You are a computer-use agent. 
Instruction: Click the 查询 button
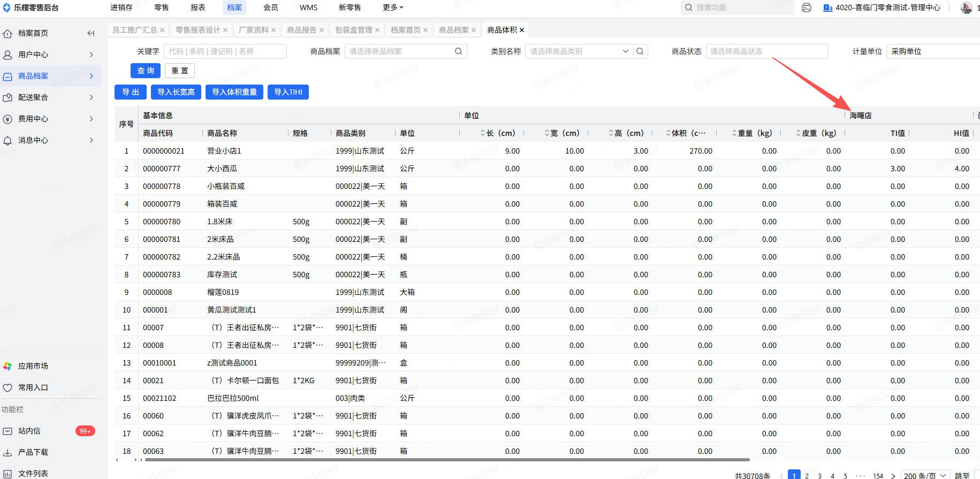[x=146, y=71]
